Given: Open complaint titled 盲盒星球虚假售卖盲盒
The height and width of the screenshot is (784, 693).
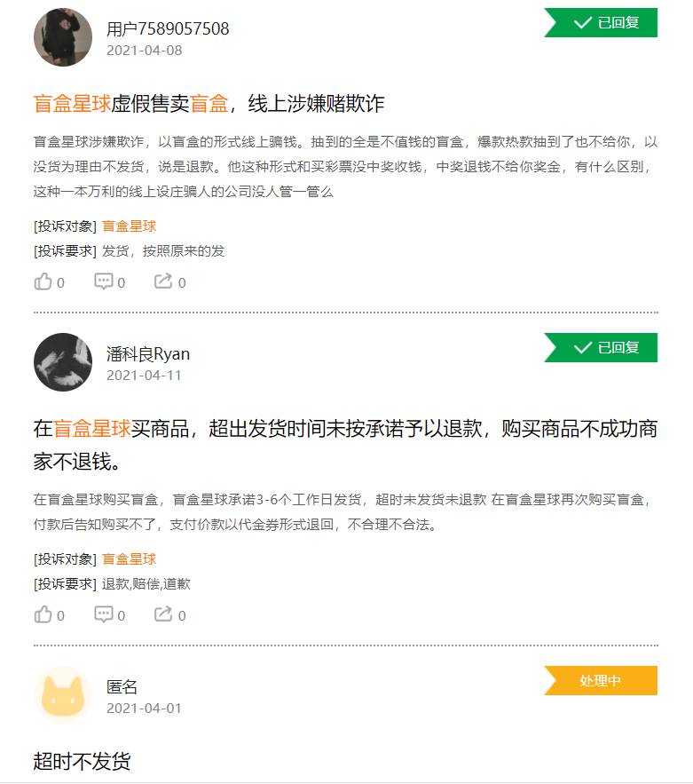Looking at the screenshot, I should (x=209, y=104).
